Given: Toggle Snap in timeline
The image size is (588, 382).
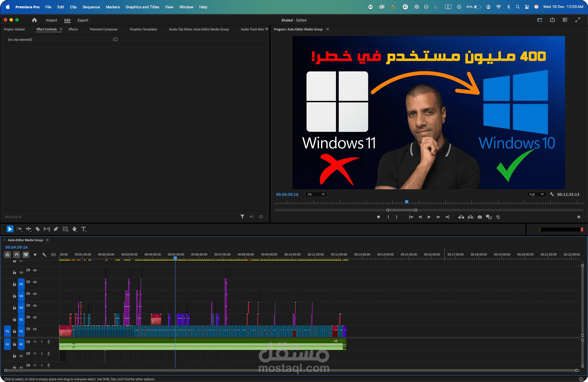Looking at the screenshot, I should coord(17,254).
